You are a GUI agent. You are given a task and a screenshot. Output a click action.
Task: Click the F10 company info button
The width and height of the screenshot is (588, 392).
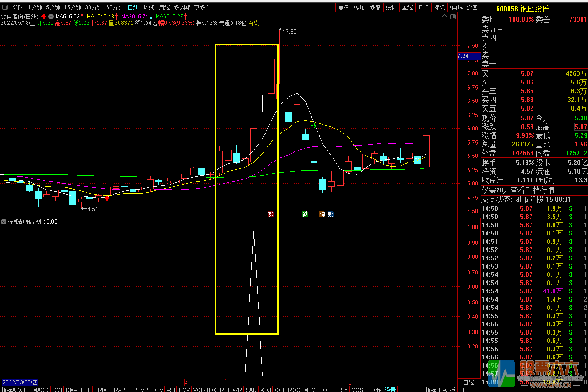pyautogui.click(x=424, y=7)
